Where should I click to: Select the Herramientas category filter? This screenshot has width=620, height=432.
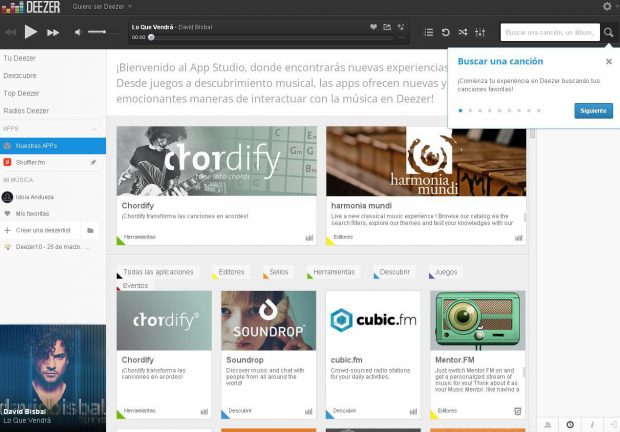333,272
